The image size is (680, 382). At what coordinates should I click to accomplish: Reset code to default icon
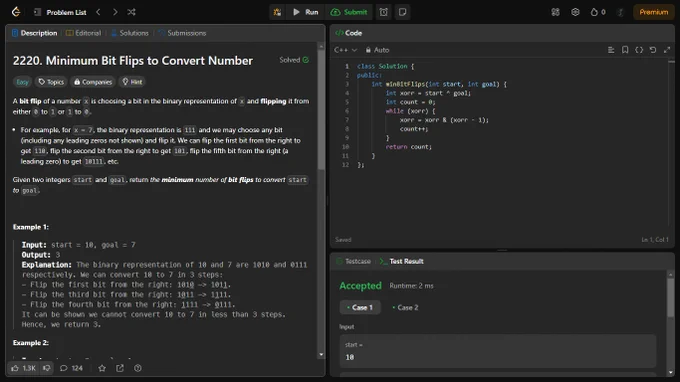tap(653, 50)
